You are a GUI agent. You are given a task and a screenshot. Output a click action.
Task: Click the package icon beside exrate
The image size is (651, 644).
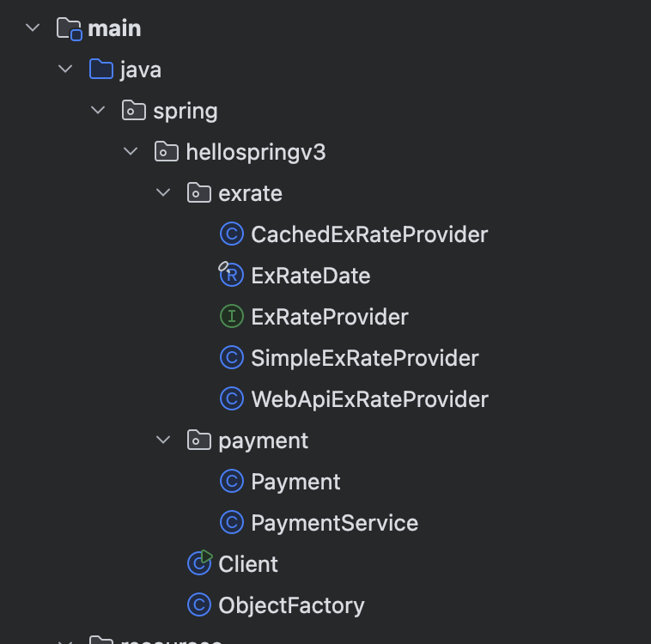pyautogui.click(x=199, y=193)
